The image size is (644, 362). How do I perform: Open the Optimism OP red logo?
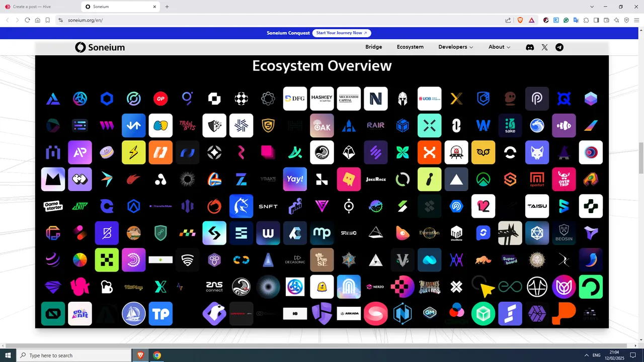point(160,99)
